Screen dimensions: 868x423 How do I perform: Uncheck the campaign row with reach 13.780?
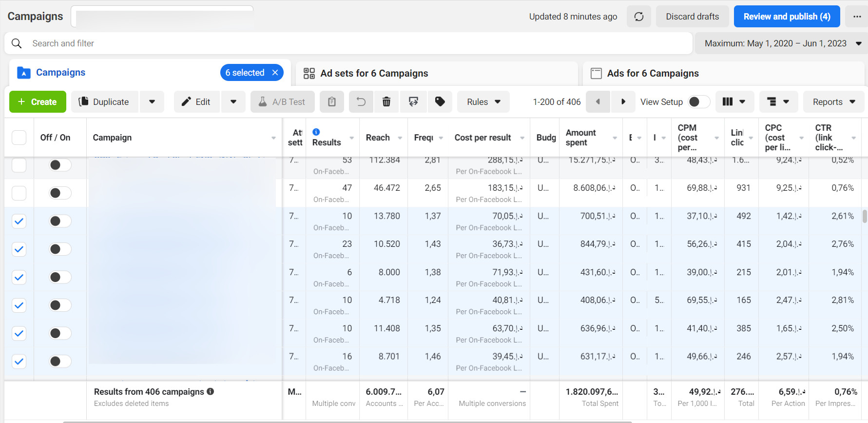19,222
